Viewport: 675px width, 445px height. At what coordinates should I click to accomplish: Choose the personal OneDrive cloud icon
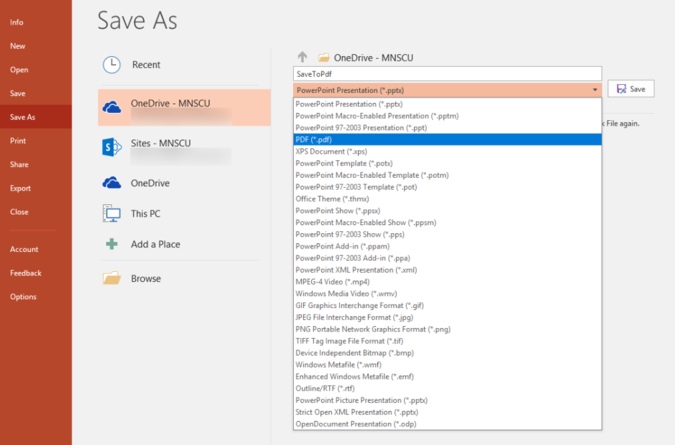pos(112,183)
